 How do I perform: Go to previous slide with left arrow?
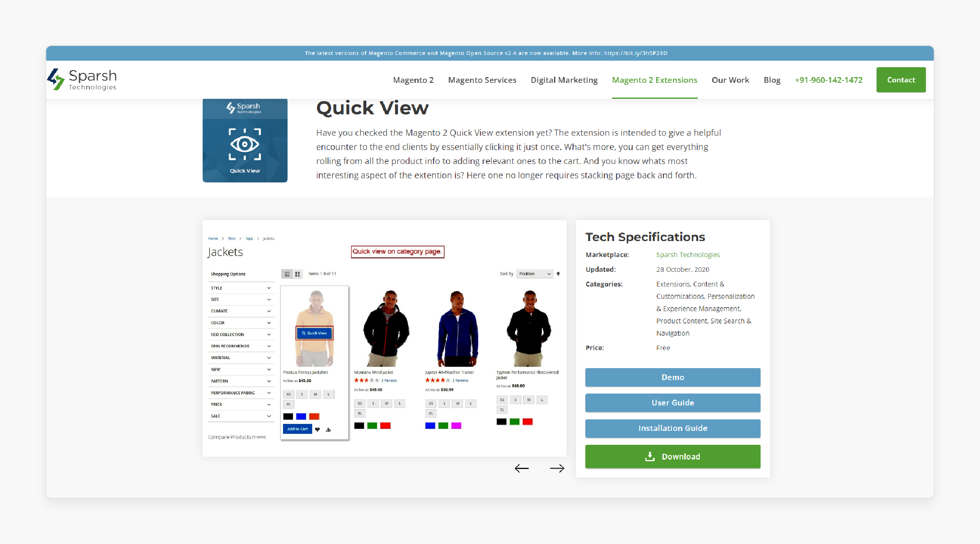pyautogui.click(x=521, y=469)
